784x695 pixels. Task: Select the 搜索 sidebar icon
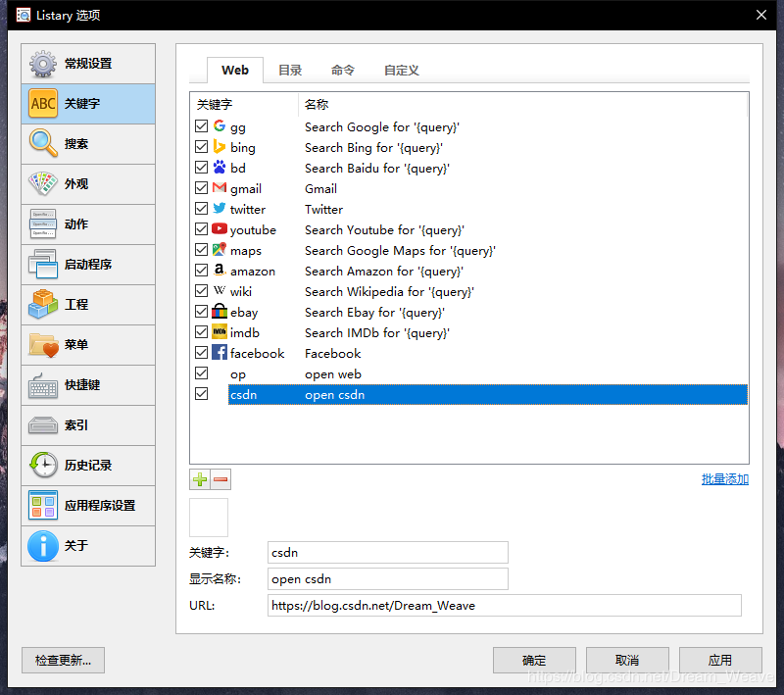[87, 143]
